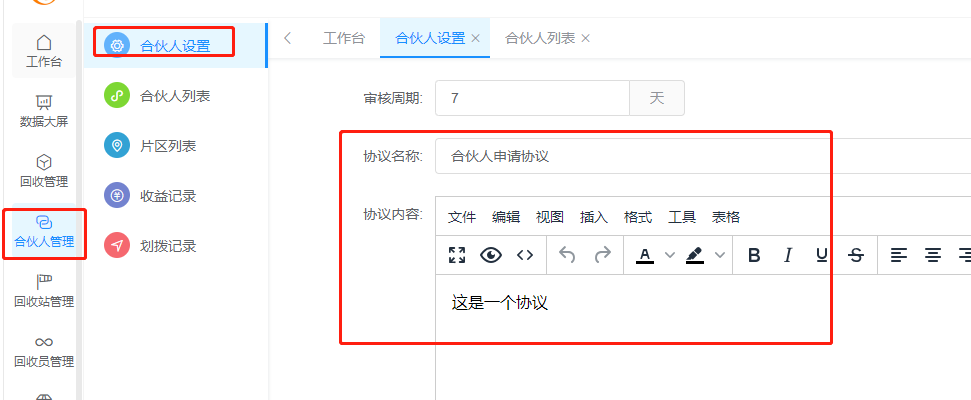This screenshot has width=971, height=400.
Task: Switch to the 工作台 tab
Action: (x=344, y=38)
